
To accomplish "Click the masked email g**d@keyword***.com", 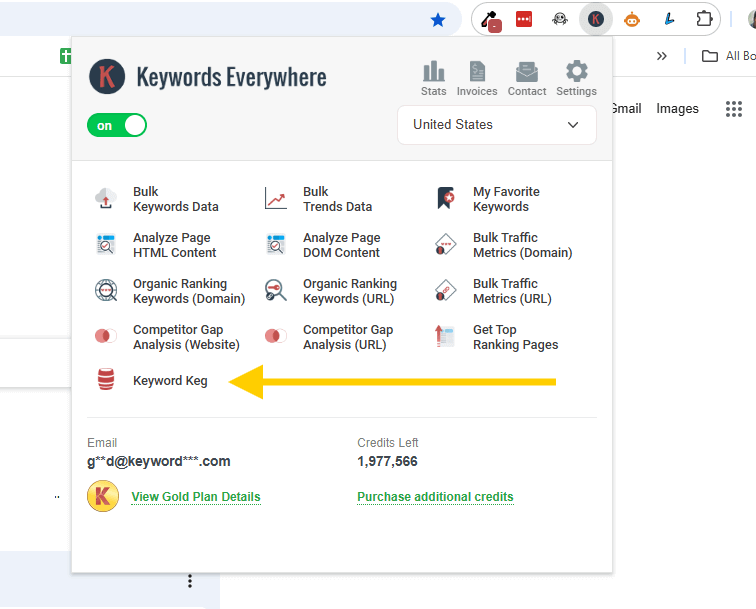I will click(159, 461).
